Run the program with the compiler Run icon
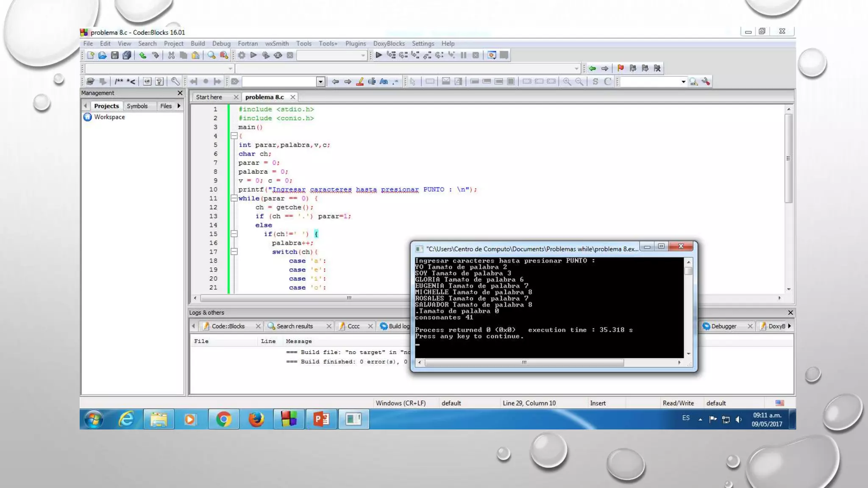The height and width of the screenshot is (488, 868). 253,55
